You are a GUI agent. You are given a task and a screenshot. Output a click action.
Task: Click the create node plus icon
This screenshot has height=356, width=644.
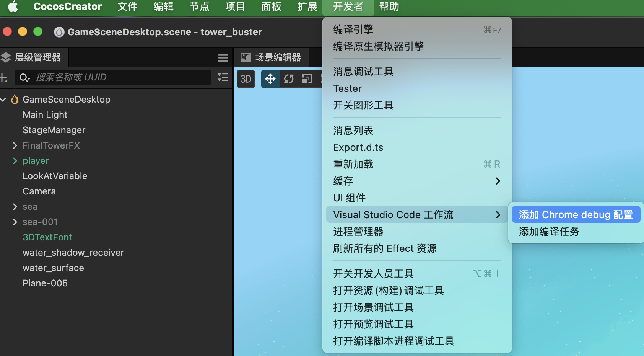pos(4,77)
